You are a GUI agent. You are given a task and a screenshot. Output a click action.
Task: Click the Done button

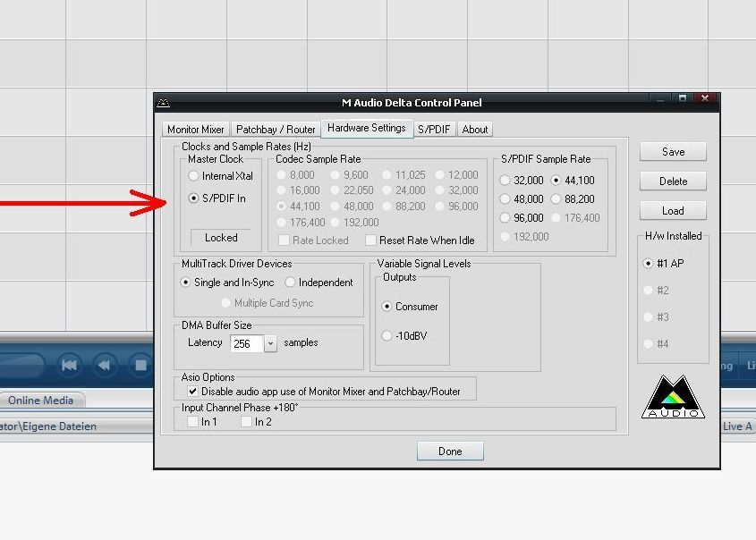point(450,451)
